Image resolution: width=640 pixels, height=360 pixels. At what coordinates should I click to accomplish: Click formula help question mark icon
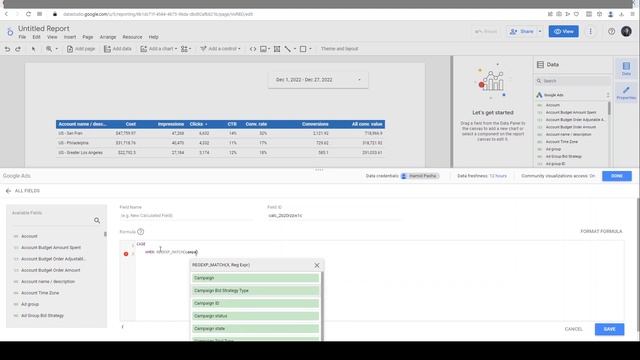pyautogui.click(x=140, y=232)
